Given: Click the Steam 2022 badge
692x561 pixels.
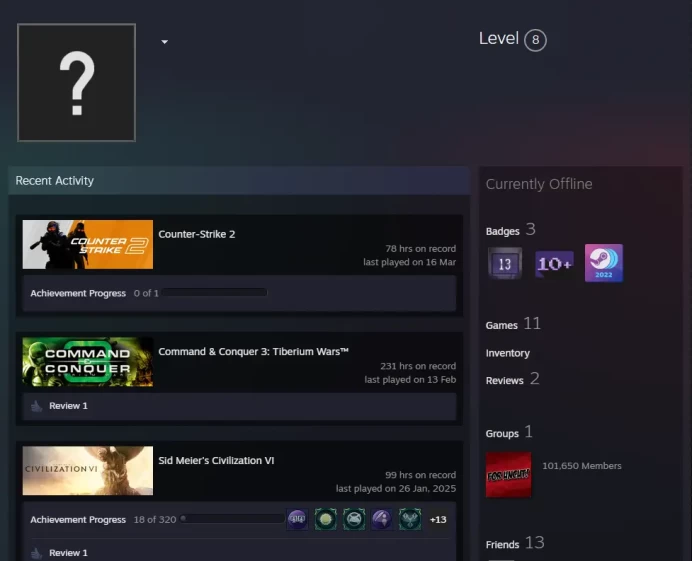Looking at the screenshot, I should (604, 263).
